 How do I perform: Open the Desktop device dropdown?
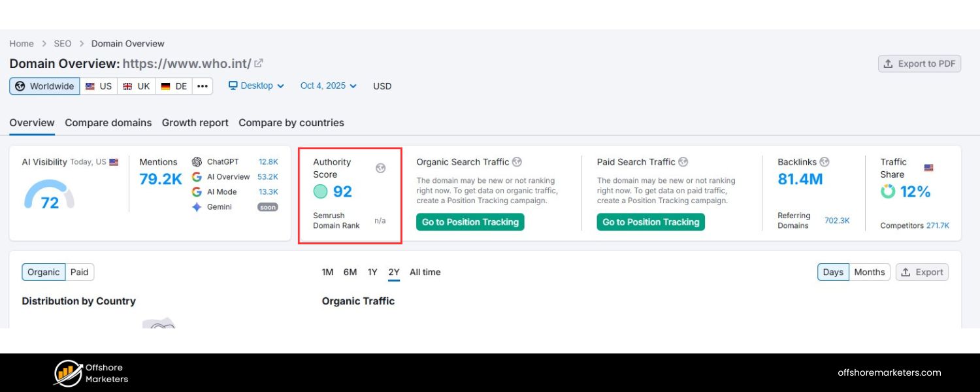pos(256,86)
